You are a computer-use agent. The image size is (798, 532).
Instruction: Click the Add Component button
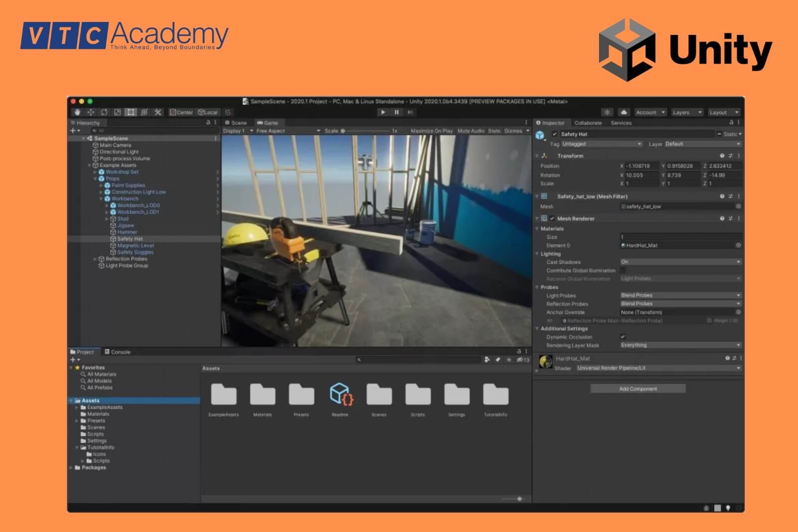(638, 389)
